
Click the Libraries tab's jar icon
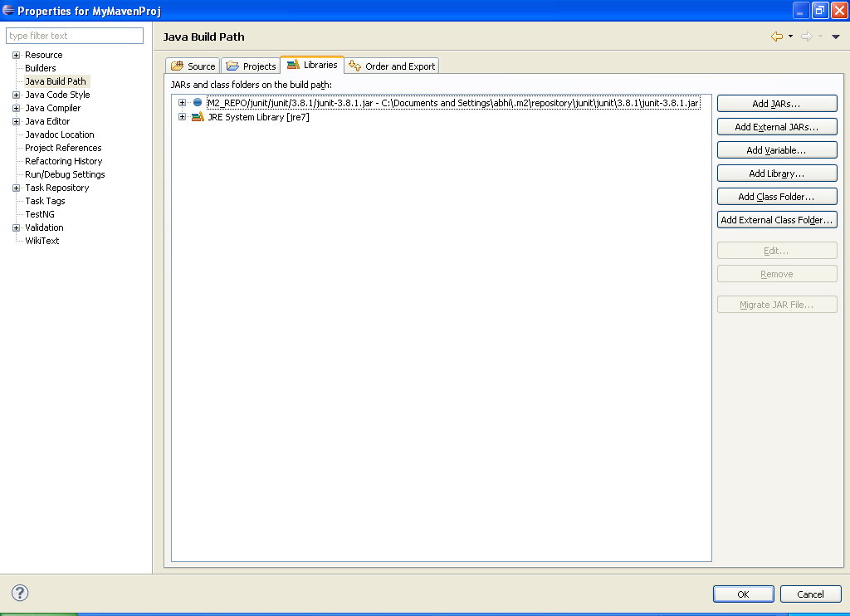[295, 64]
